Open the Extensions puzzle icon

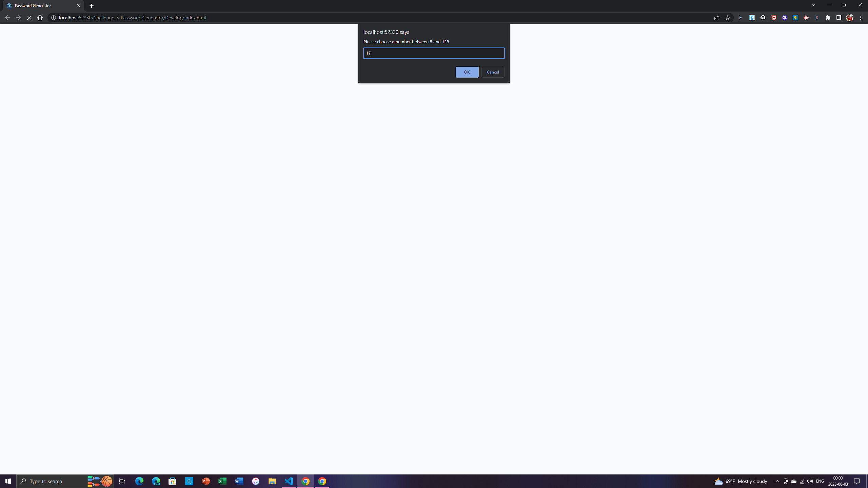(828, 18)
